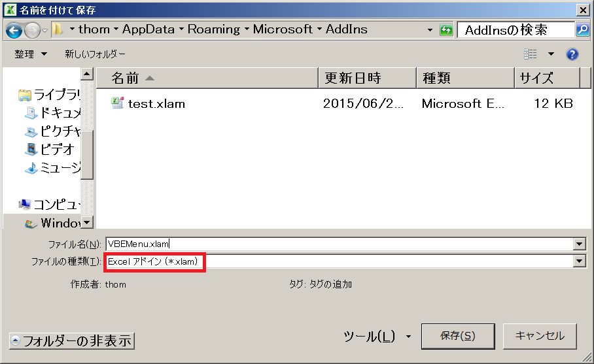The image size is (594, 364).
Task: Click the Microsoft E... type cell
Action: [x=463, y=104]
